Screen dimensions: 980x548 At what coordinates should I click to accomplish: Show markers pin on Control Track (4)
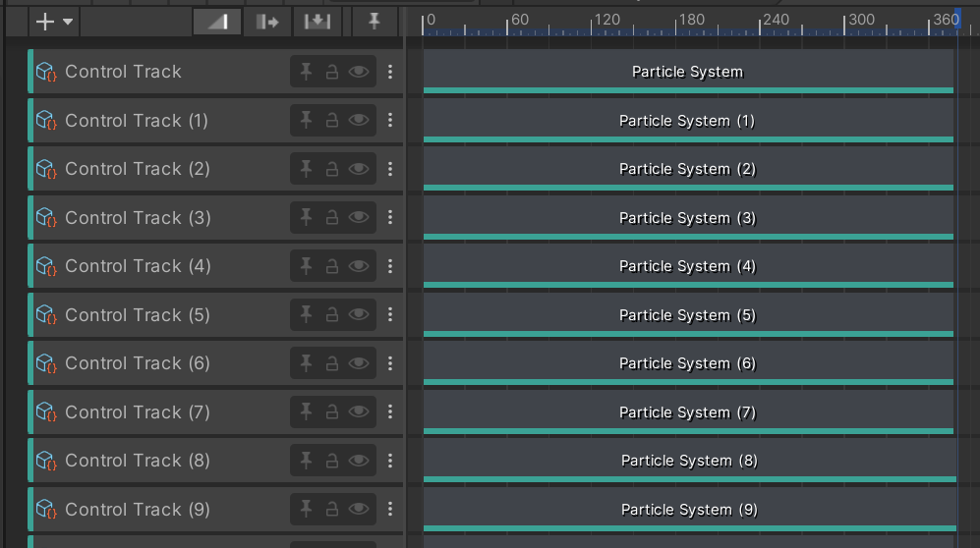306,266
